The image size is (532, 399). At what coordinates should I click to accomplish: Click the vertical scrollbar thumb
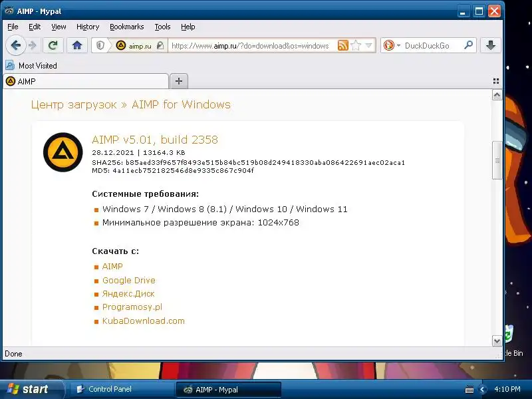pos(497,160)
